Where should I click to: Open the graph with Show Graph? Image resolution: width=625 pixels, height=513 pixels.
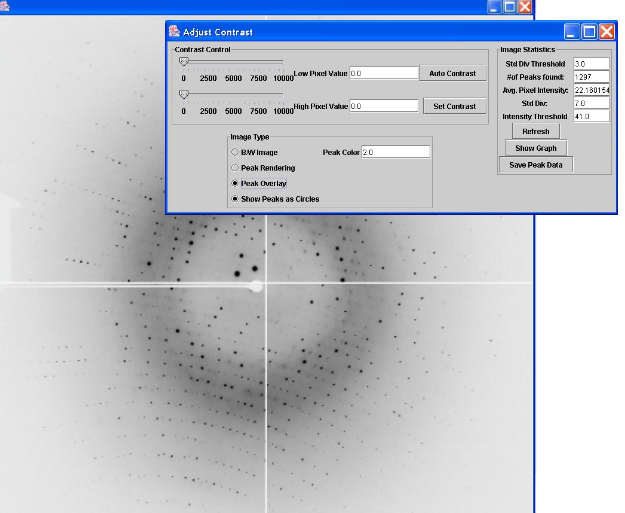click(536, 148)
